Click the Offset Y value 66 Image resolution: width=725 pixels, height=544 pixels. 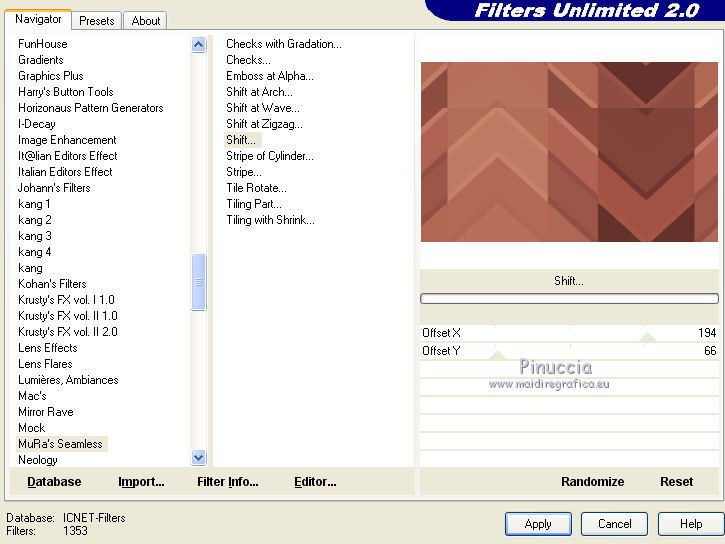(710, 351)
